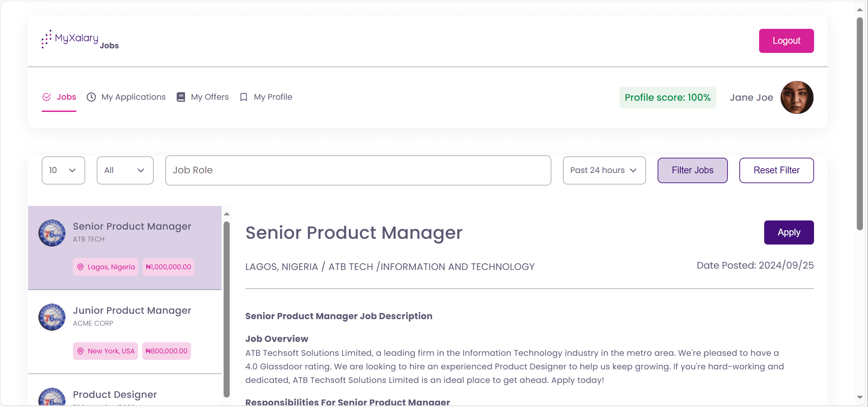Go to My Offers tab

click(x=210, y=97)
